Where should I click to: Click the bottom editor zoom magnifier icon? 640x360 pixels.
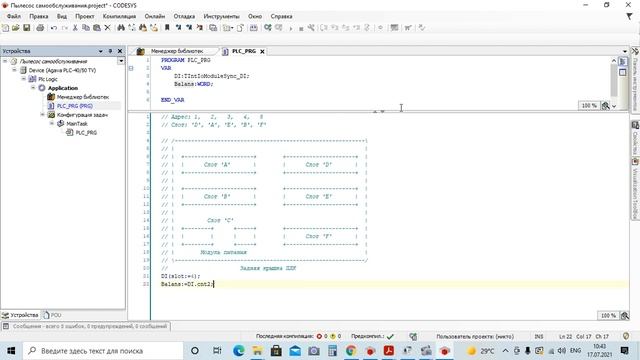pos(624,316)
